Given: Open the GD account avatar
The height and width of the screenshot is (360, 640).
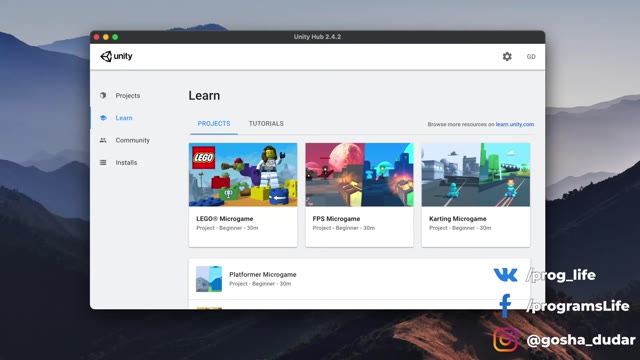Looking at the screenshot, I should coord(531,57).
